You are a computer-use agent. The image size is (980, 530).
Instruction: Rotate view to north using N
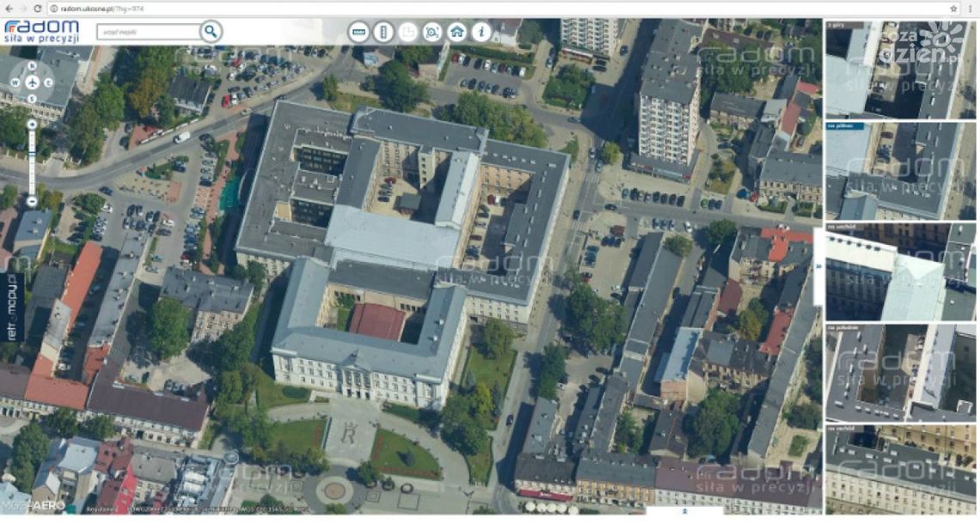32,66
